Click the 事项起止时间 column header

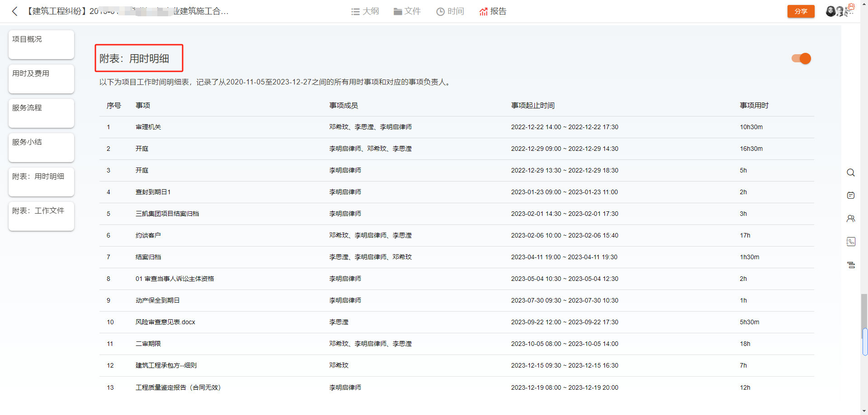[533, 106]
